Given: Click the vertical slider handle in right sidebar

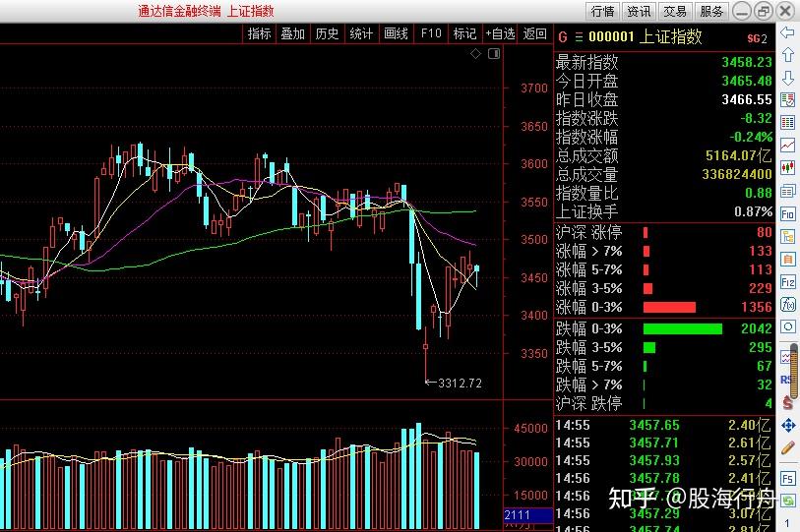Looking at the screenshot, I should [794, 371].
